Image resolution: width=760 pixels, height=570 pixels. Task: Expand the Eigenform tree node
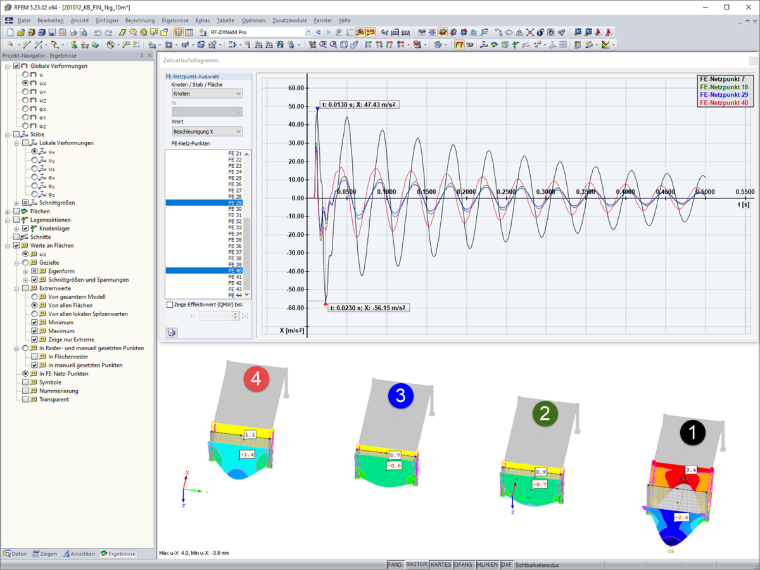tap(26, 271)
